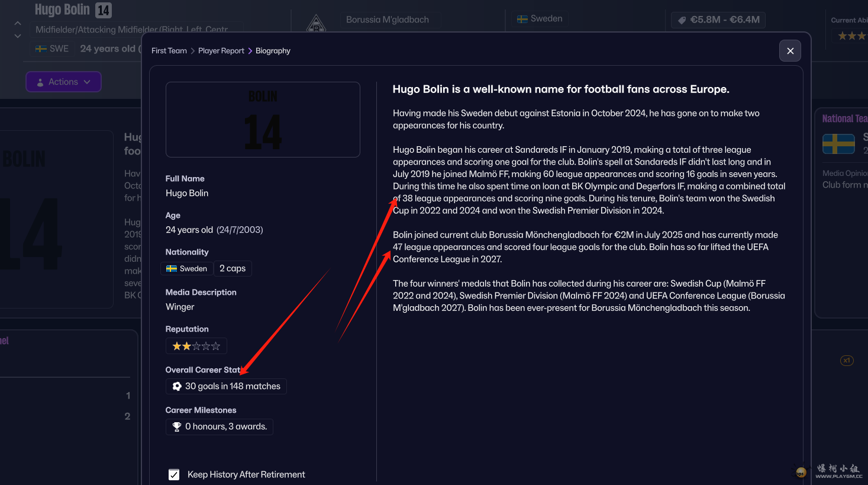Click the Hugo Bolin player name heading
Viewport: 868px width, 485px height.
(62, 9)
